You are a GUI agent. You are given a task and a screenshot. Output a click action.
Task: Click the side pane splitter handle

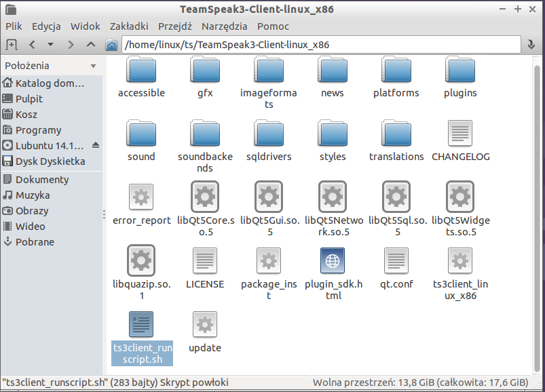point(104,214)
